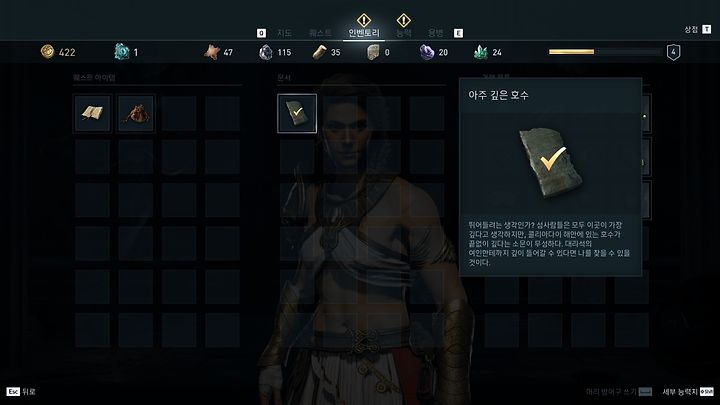The image size is (720, 405).
Task: Select the checked stone tablet document slot
Action: (297, 113)
